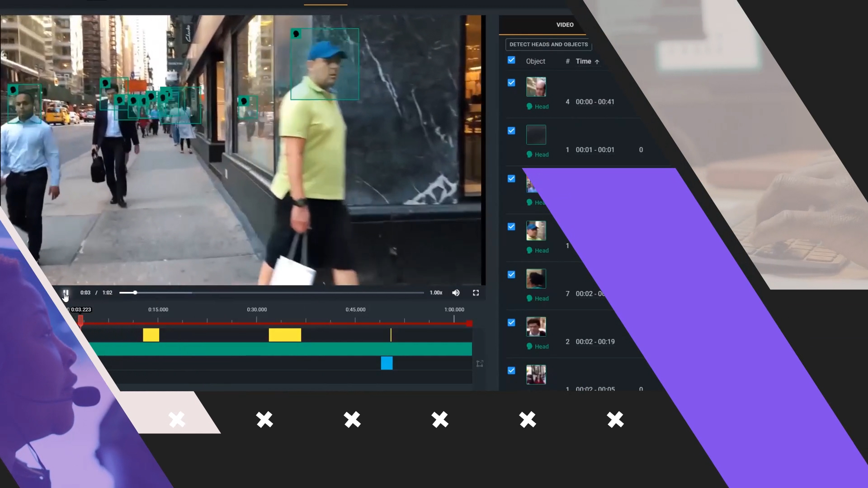
Task: Click the 1.00x playback speed control
Action: tap(436, 293)
